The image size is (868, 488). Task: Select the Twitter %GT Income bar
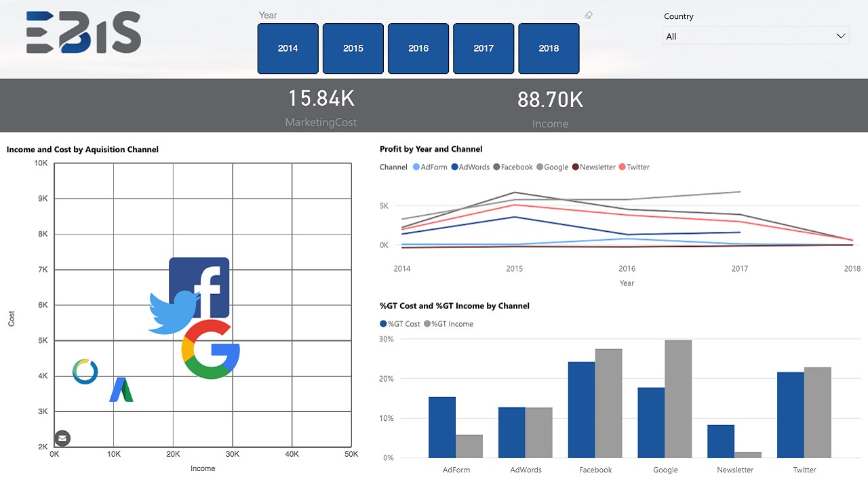pyautogui.click(x=818, y=412)
